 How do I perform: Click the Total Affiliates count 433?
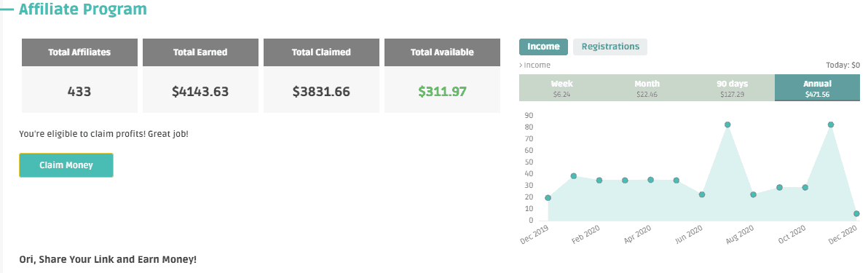coord(79,92)
